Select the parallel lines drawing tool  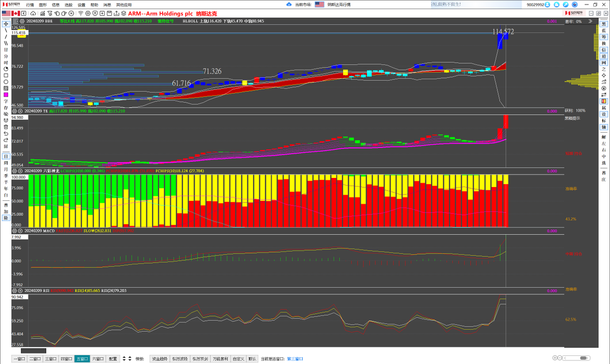coord(6,43)
